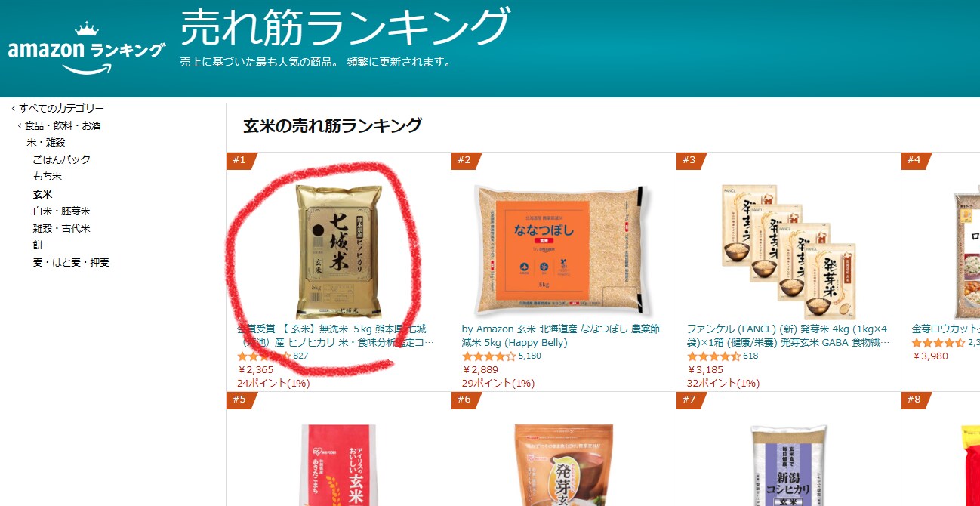Open the 白米・胚芽米 category

(61, 211)
